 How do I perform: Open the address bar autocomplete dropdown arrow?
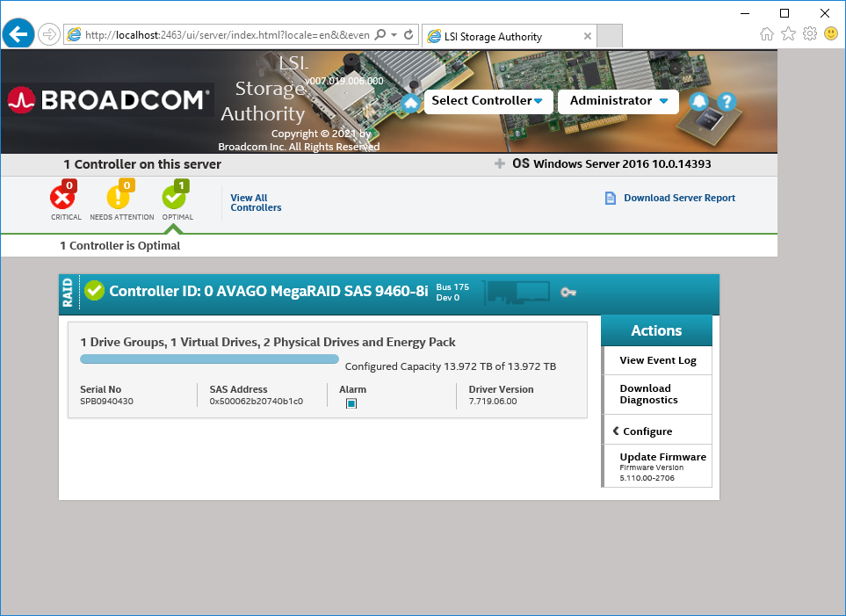394,35
